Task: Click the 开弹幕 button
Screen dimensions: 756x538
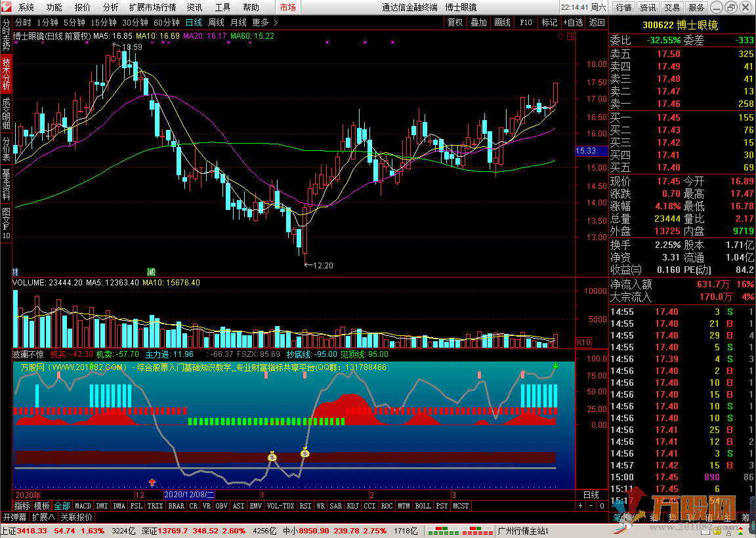Action: pos(15,517)
